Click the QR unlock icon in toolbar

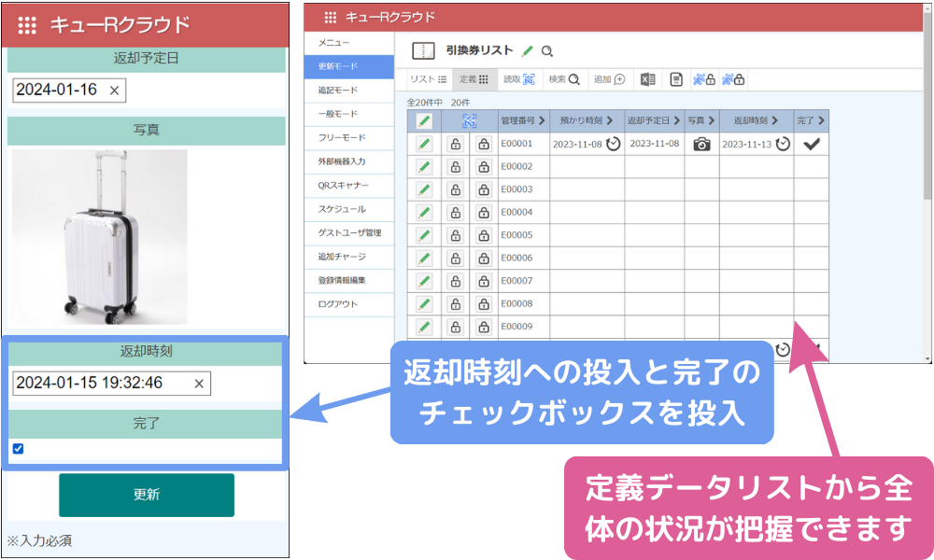coord(704,79)
